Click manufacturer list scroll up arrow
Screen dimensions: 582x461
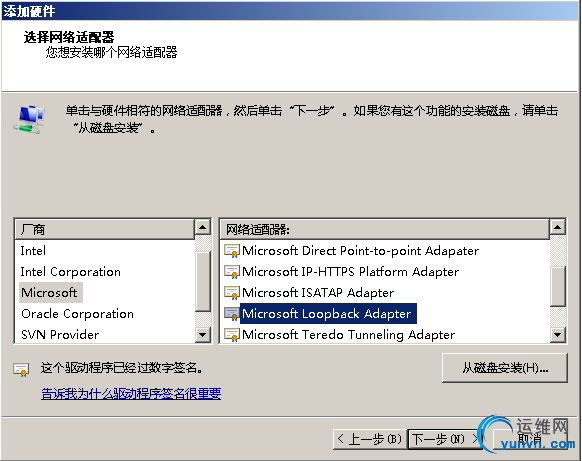(x=203, y=227)
